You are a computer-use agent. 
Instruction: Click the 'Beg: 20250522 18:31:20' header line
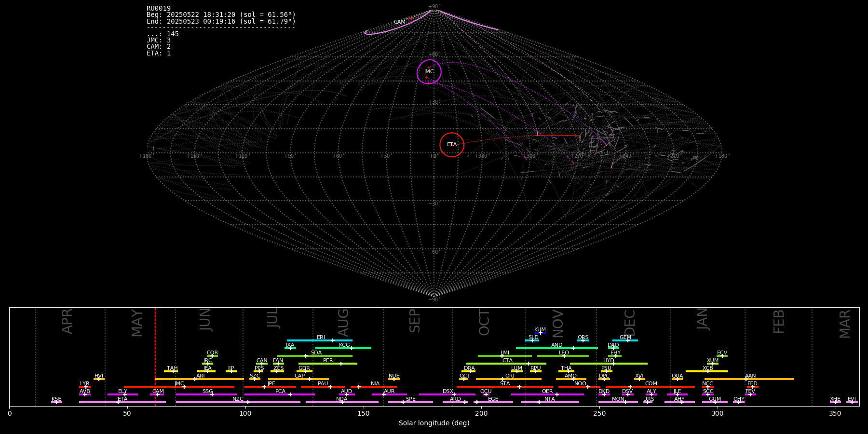[x=221, y=15]
